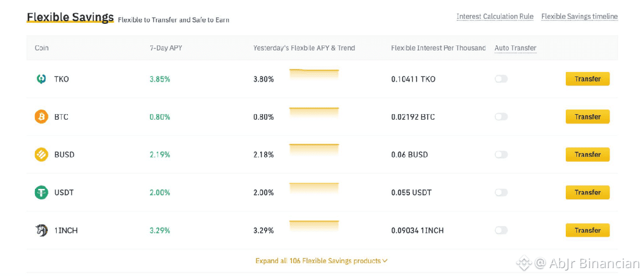The width and height of the screenshot is (644, 277).
Task: Click the TKO APY trend chart
Action: pyautogui.click(x=314, y=75)
